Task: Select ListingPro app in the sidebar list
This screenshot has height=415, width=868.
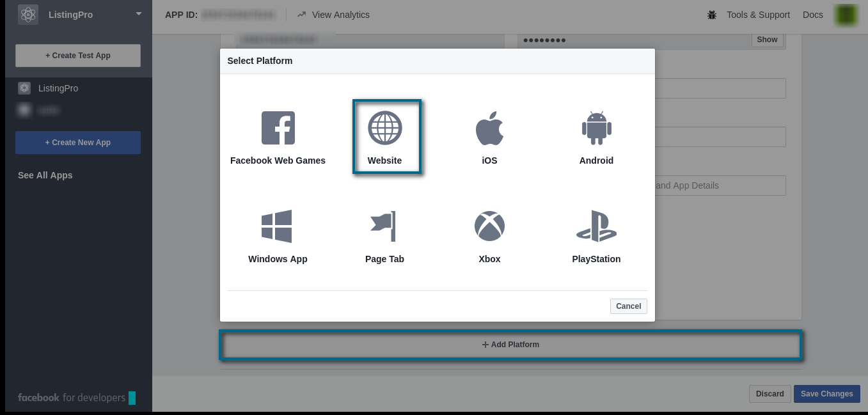Action: (x=58, y=88)
